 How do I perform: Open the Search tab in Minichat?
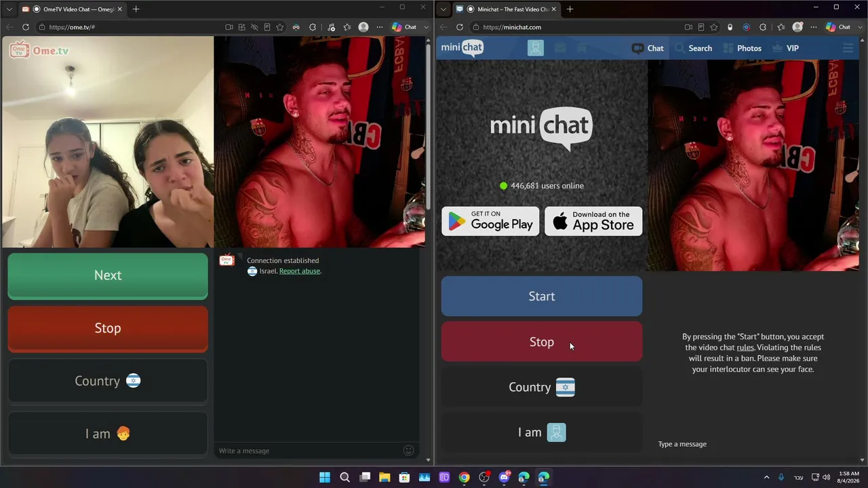coord(693,48)
